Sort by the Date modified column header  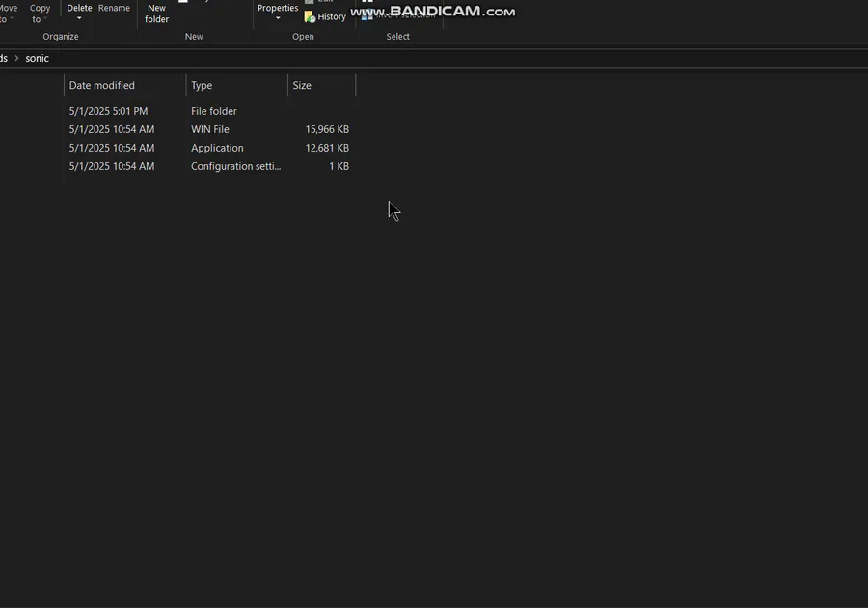125,85
